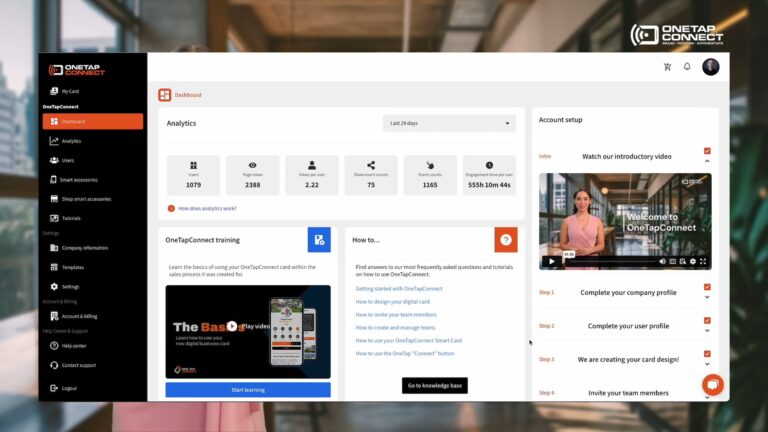This screenshot has height=432, width=768.
Task: Go to Templates in sidebar
Action: coord(73,267)
